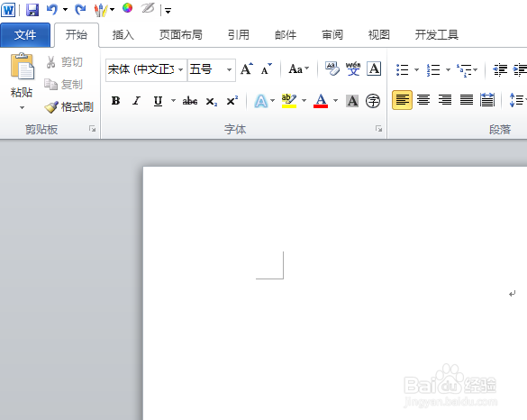Apply distributed alignment icon

click(x=487, y=100)
